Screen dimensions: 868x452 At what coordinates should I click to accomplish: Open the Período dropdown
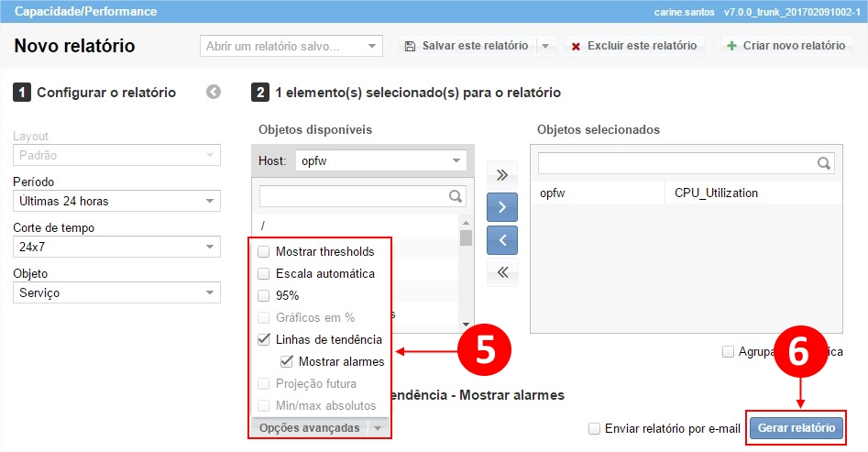pyautogui.click(x=116, y=201)
